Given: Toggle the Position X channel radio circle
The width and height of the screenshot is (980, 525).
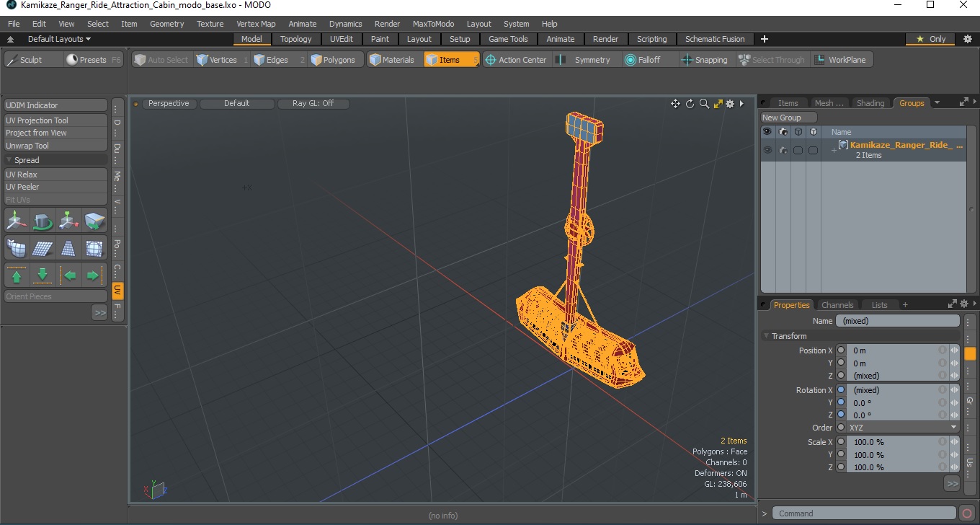Looking at the screenshot, I should (841, 350).
